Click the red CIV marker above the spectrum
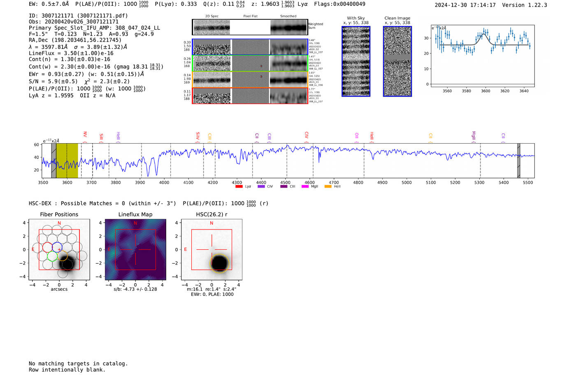Screen dimensions: 576x392 tap(307, 137)
